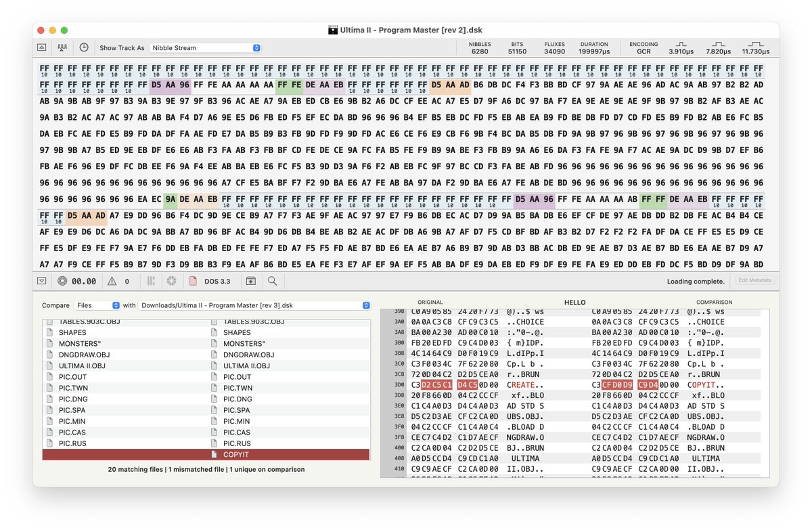Click the file icon beside original PIC.MIN

[49, 421]
